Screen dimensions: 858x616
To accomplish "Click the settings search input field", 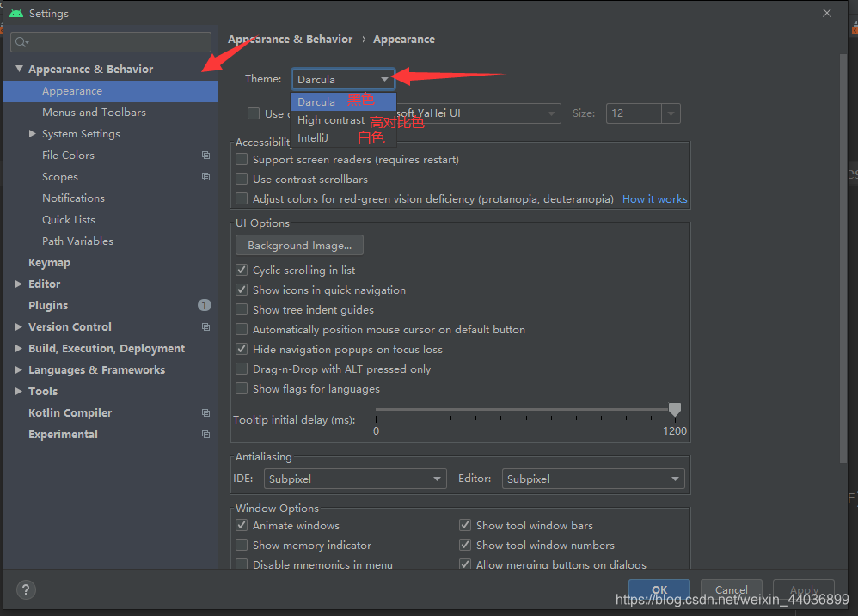I will pos(111,42).
